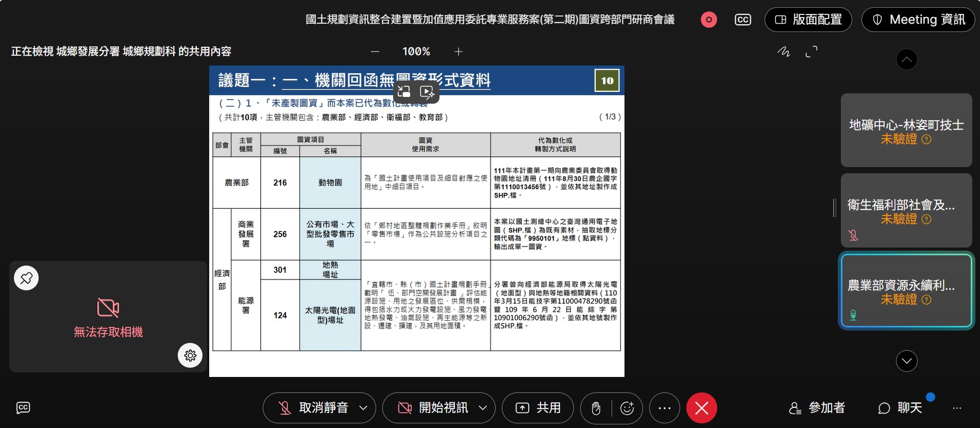Select the 衛生福利部社會及 participant tile
The image size is (980, 428).
(906, 210)
